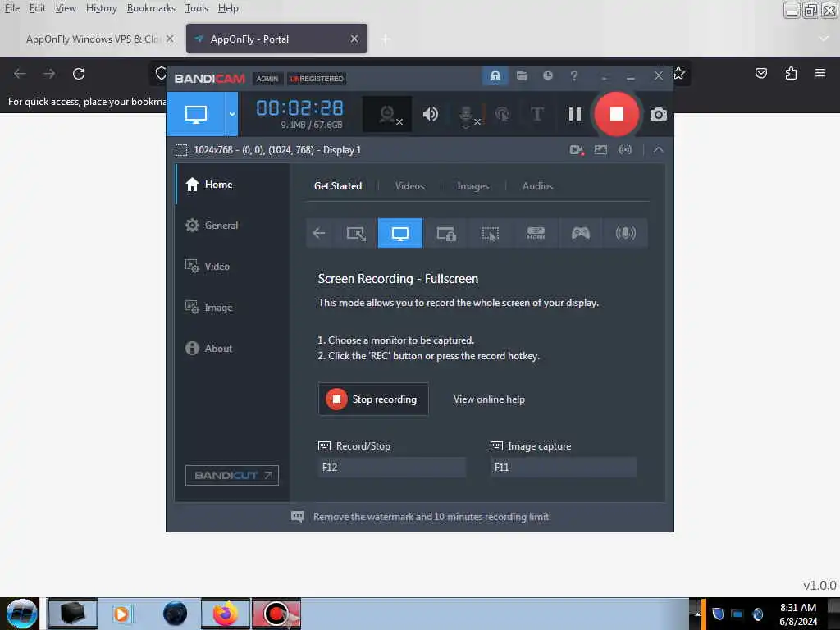
Task: Open the scheduled recording clock icon
Action: coord(547,75)
